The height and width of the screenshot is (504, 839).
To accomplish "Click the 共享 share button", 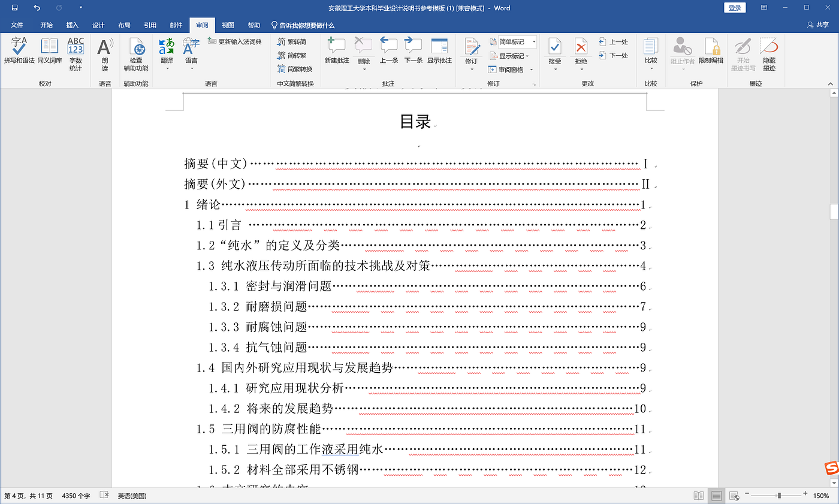I will pyautogui.click(x=818, y=25).
